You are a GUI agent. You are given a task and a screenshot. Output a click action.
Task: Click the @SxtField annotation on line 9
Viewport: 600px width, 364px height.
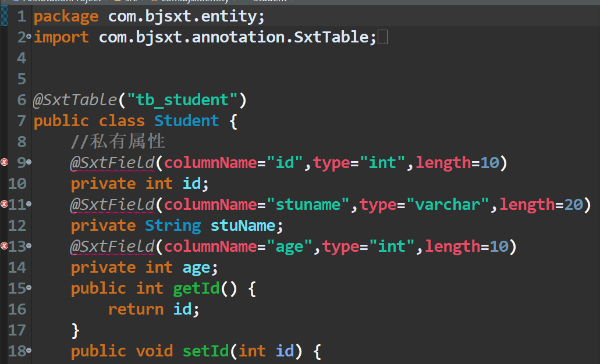pos(112,162)
